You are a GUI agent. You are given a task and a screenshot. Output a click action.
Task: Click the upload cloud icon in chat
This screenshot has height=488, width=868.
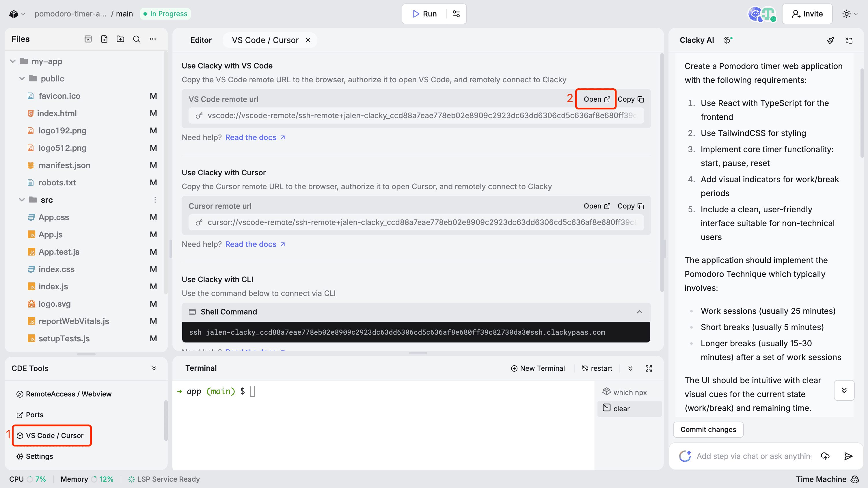[x=825, y=456]
